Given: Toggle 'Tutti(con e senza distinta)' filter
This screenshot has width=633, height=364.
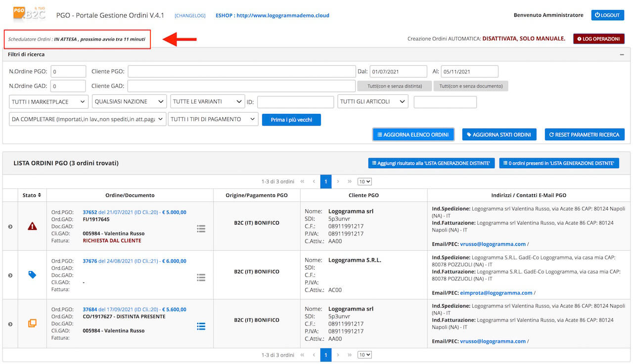Looking at the screenshot, I should click(x=395, y=86).
